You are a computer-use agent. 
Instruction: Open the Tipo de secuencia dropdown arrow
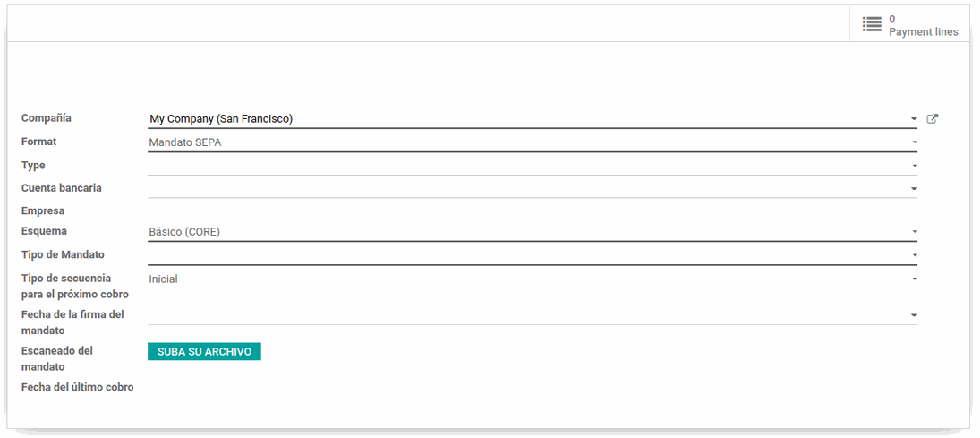click(x=914, y=279)
